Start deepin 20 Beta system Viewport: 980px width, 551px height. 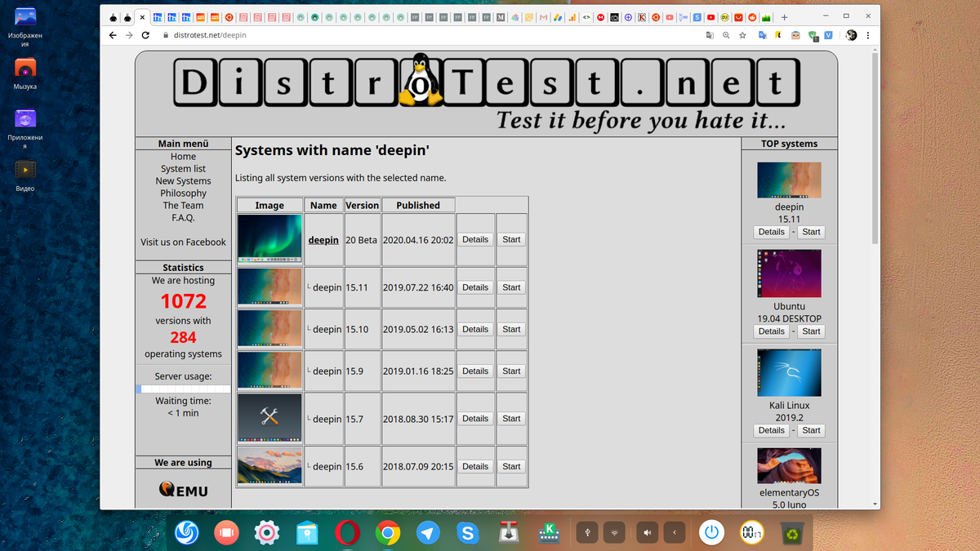click(x=511, y=239)
